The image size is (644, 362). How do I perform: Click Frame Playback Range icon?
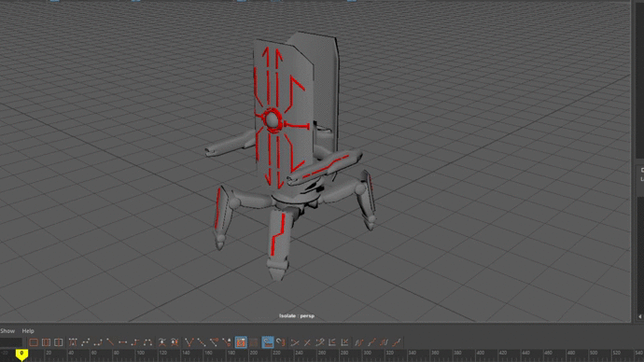point(46,342)
